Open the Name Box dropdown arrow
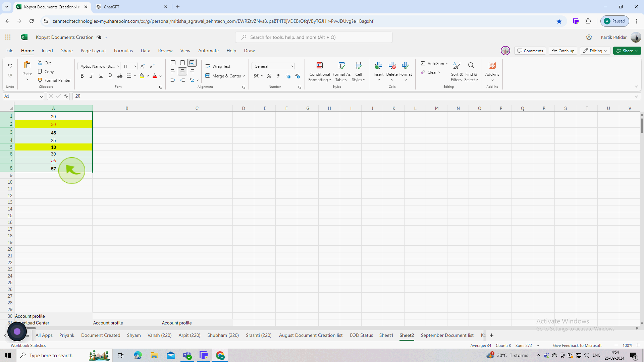The image size is (644, 362). click(41, 97)
